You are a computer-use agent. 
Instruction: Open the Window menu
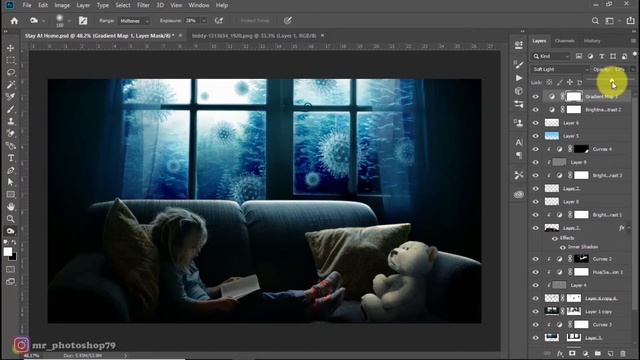coord(199,5)
